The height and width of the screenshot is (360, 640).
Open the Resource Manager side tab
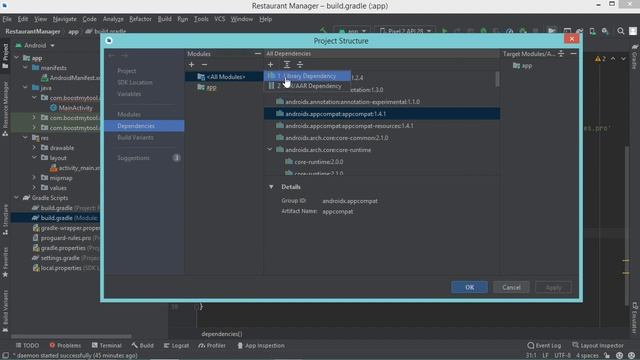(x=5, y=108)
